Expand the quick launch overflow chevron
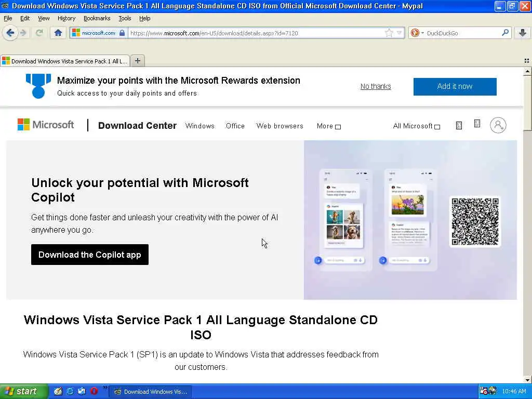The width and height of the screenshot is (532, 399). pyautogui.click(x=105, y=388)
